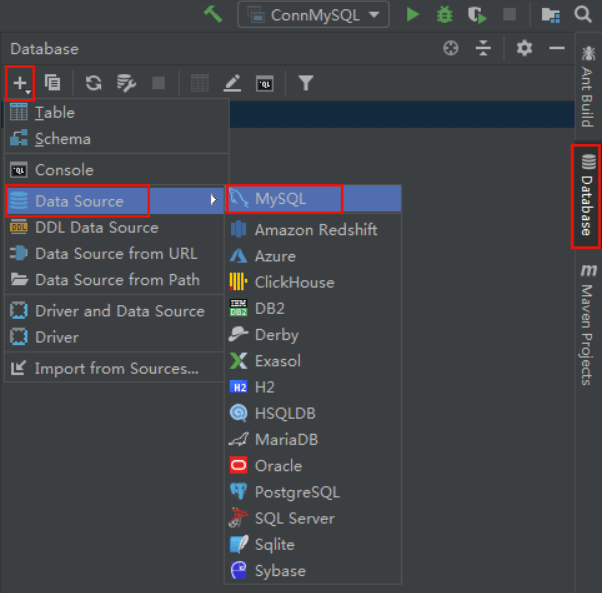
Task: Click the duplicate data source icon
Action: coord(52,83)
